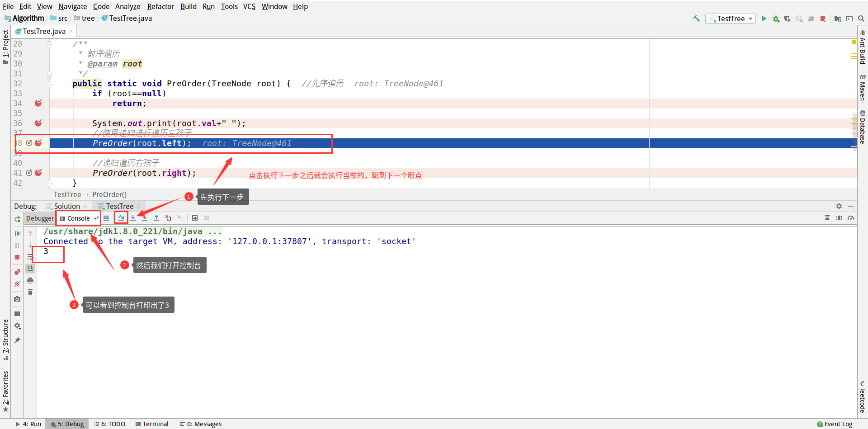Click the recursive call gutter icon on line 41
Screen dimensions: 868x429
[x=29, y=173]
